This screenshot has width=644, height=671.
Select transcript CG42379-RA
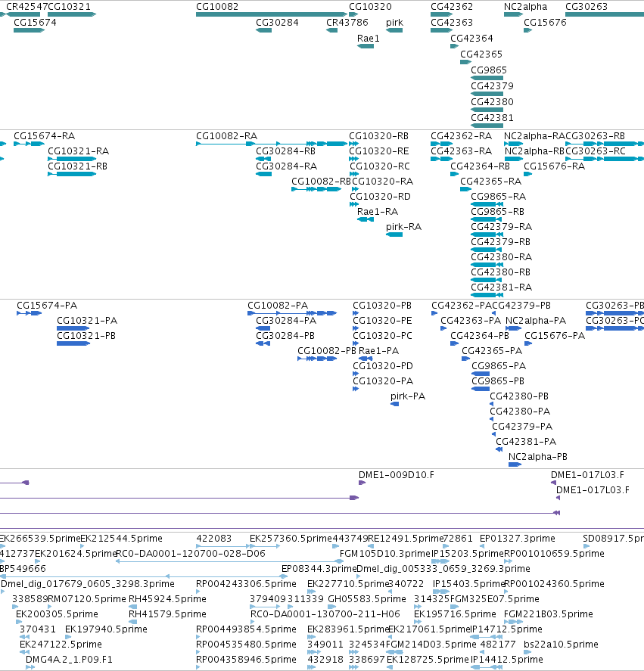487,235
